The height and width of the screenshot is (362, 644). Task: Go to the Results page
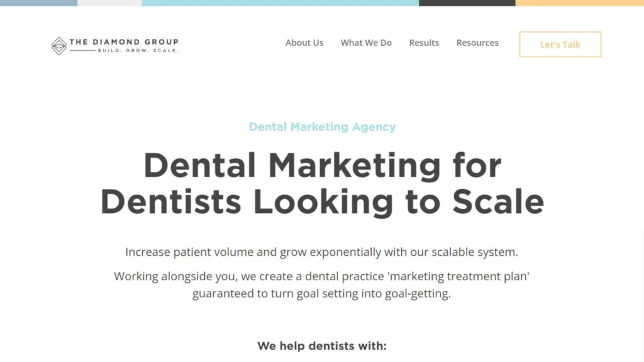point(424,43)
